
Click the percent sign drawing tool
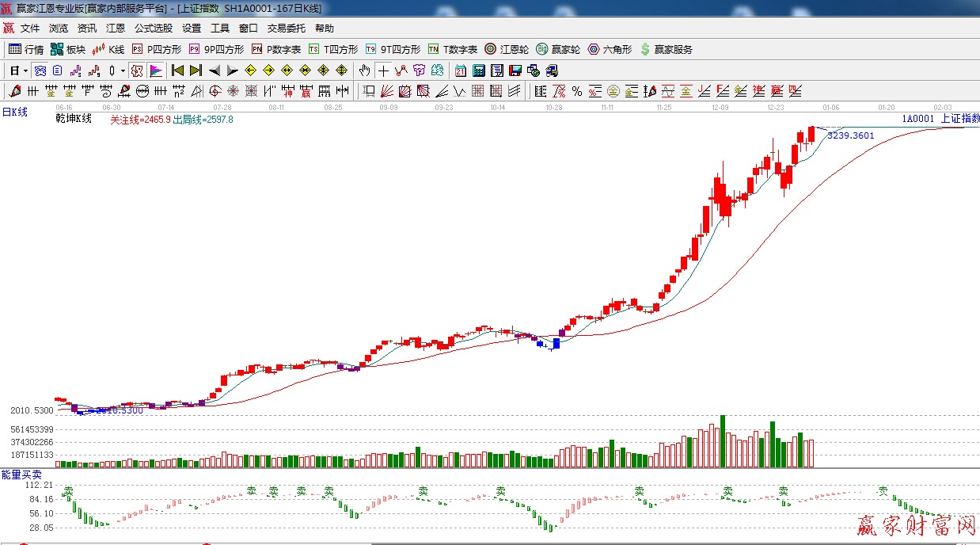click(577, 91)
